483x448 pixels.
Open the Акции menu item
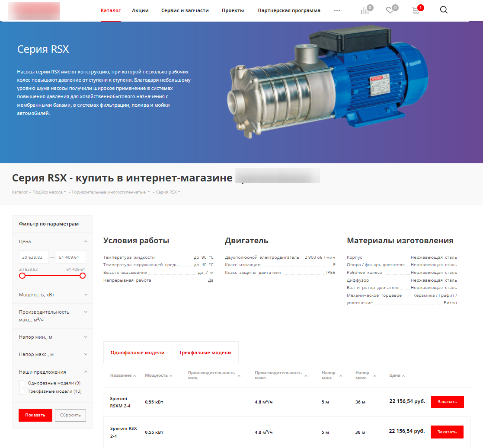pyautogui.click(x=140, y=10)
